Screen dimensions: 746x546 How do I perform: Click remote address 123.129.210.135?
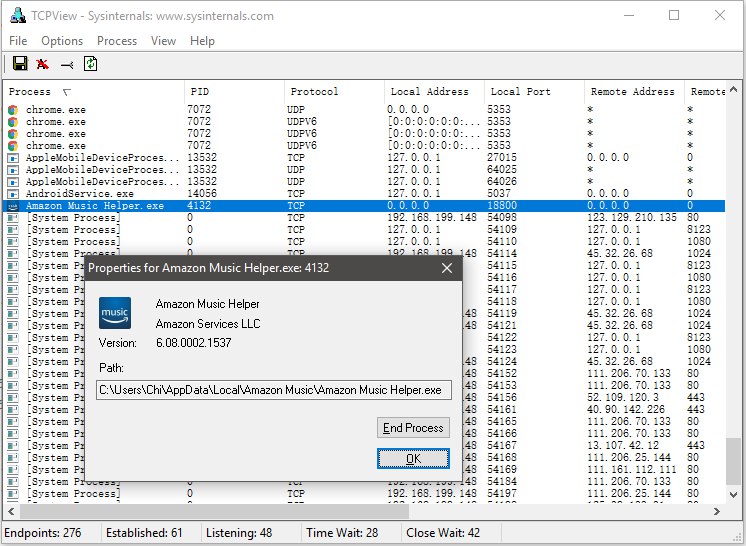632,218
